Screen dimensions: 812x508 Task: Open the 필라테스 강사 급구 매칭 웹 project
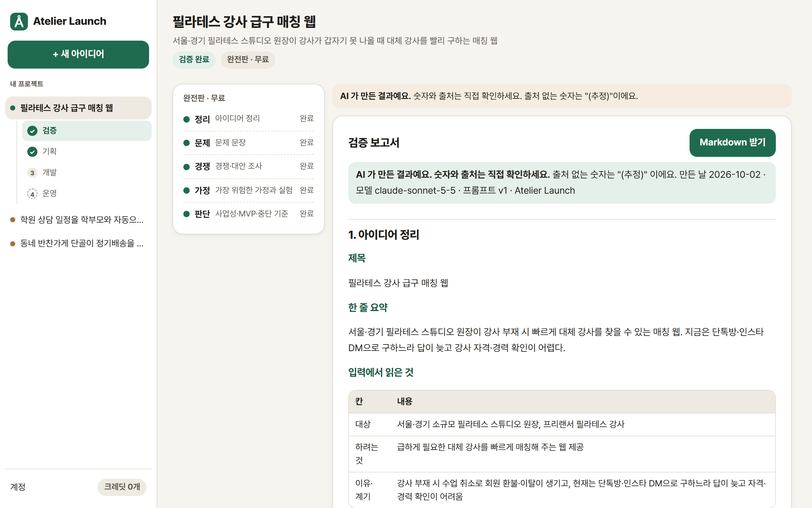tap(78, 108)
